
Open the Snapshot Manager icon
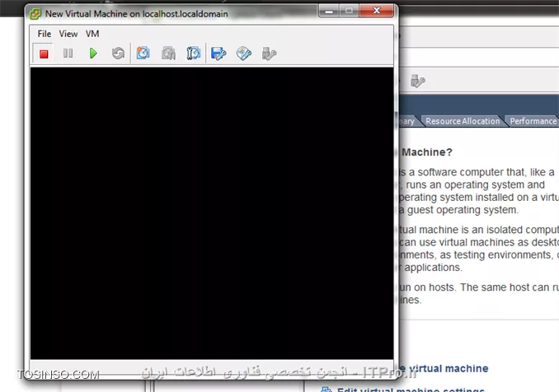(193, 54)
